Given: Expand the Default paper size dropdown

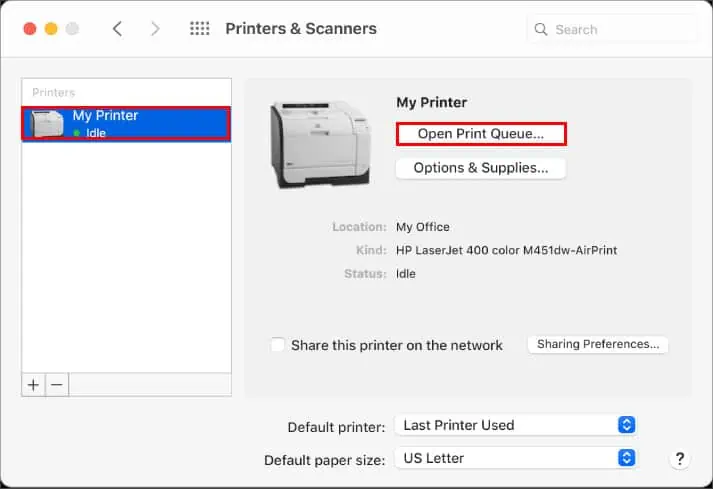Looking at the screenshot, I should [x=515, y=459].
